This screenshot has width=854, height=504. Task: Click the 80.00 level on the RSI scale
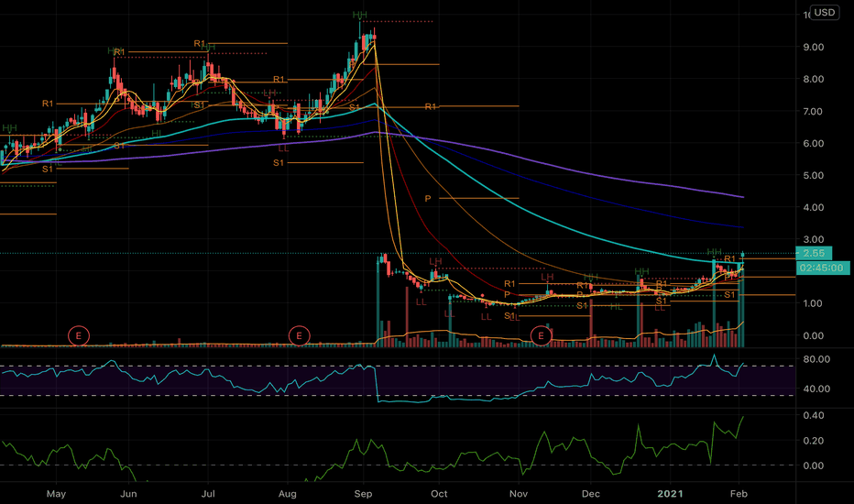pos(816,359)
